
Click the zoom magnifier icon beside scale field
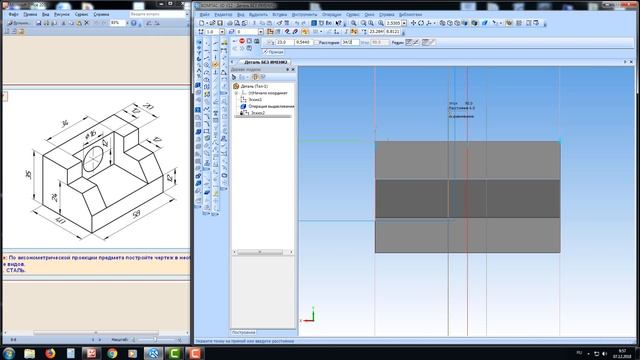[381, 23]
